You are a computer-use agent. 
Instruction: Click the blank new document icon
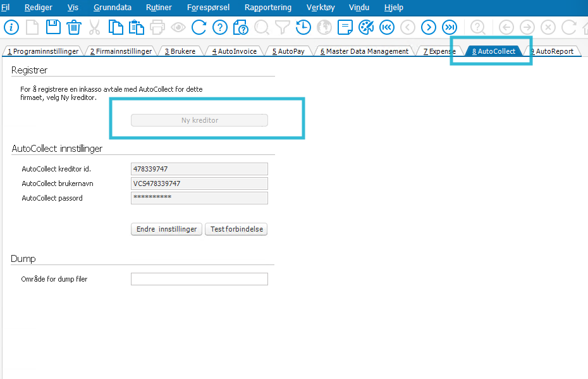point(32,27)
